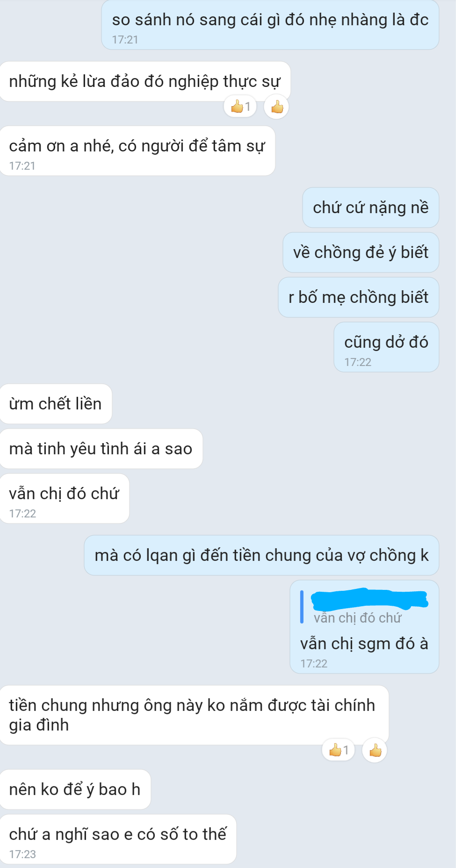
Task: Tap the message 'nên ko để ý bao h'
Action: [x=75, y=789]
